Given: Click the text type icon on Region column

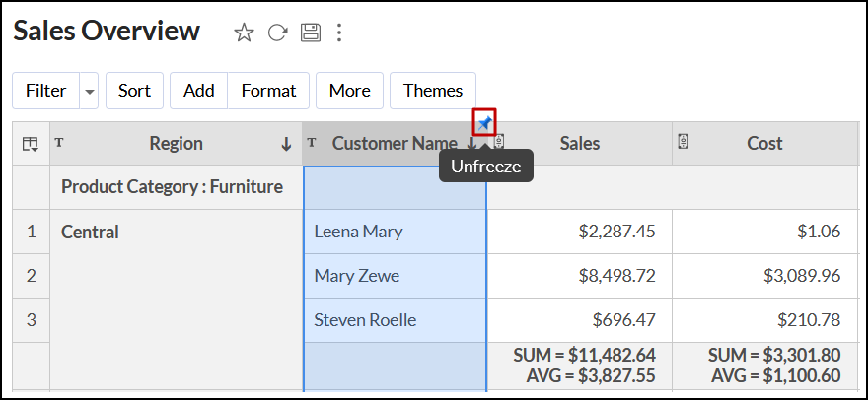Looking at the screenshot, I should click(59, 143).
